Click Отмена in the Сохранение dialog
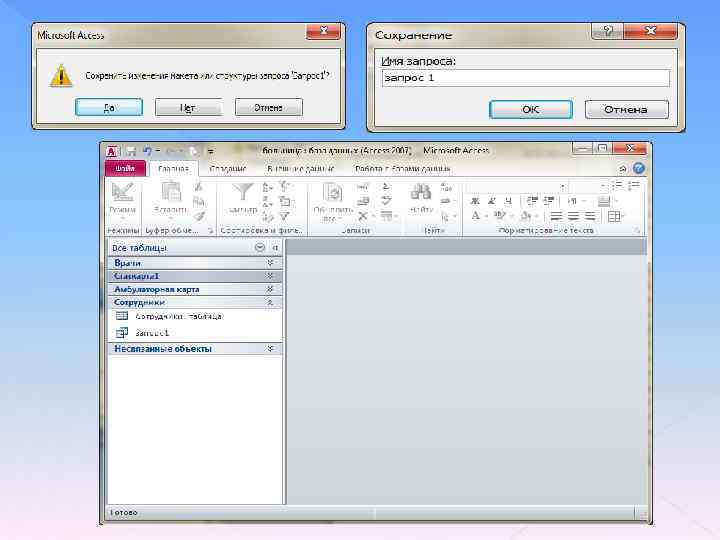720x540 pixels. 626,109
